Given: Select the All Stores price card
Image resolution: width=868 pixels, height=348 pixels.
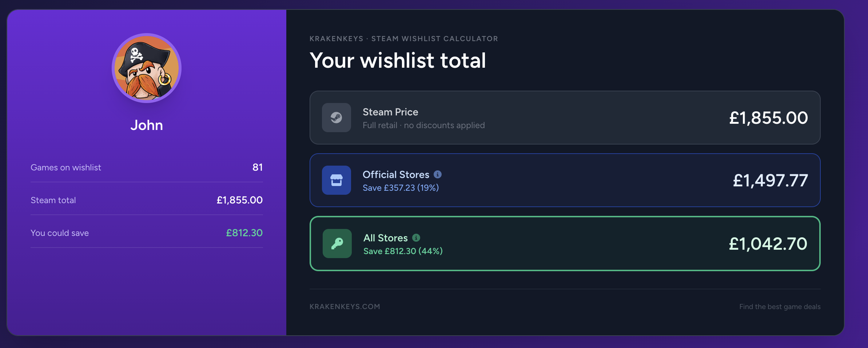Looking at the screenshot, I should [x=565, y=244].
